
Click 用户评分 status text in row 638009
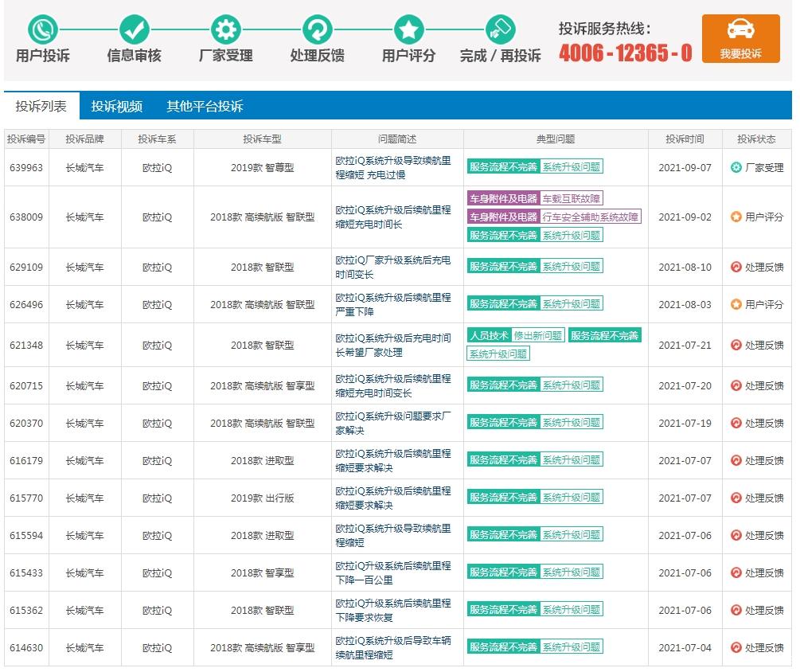(x=764, y=217)
